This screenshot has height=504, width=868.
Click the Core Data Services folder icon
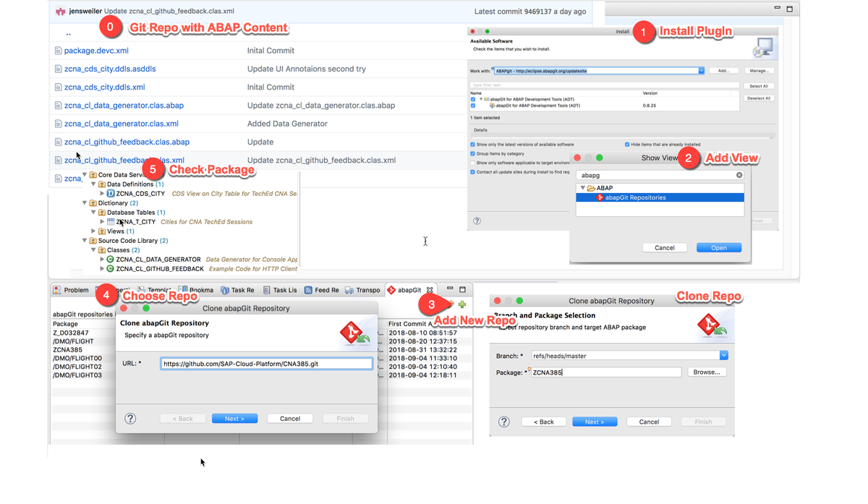(93, 175)
